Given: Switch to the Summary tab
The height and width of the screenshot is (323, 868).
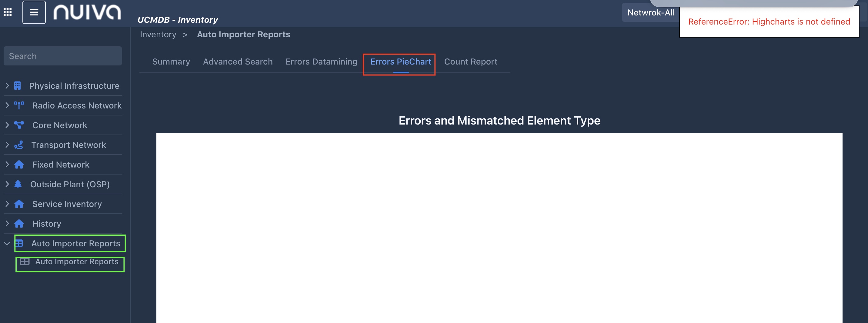Looking at the screenshot, I should point(171,62).
